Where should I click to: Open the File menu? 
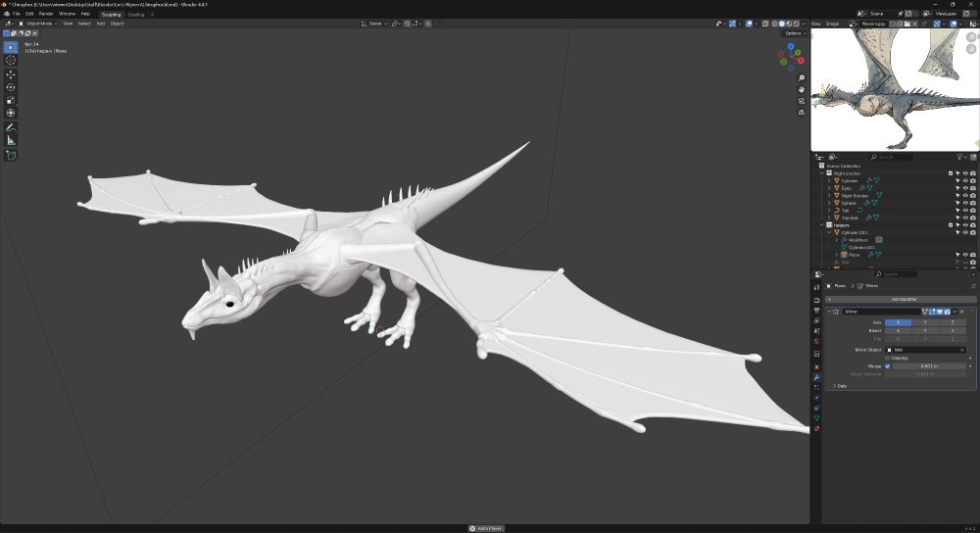tap(17, 14)
